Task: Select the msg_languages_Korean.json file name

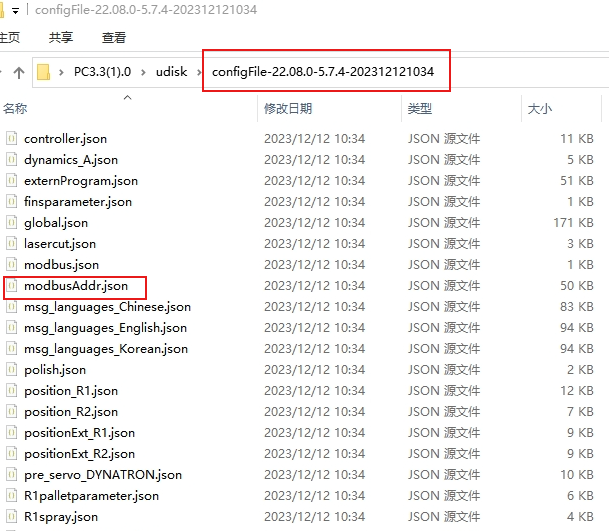Action: pos(106,349)
